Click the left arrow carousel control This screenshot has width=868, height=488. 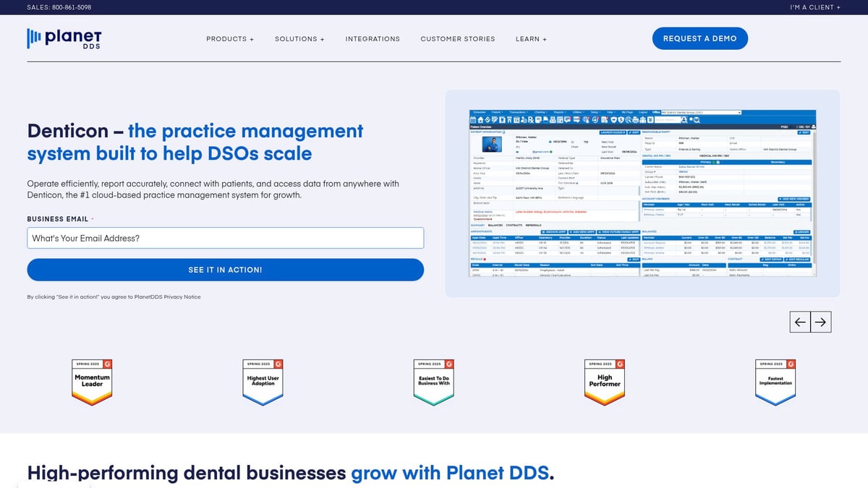tap(799, 322)
